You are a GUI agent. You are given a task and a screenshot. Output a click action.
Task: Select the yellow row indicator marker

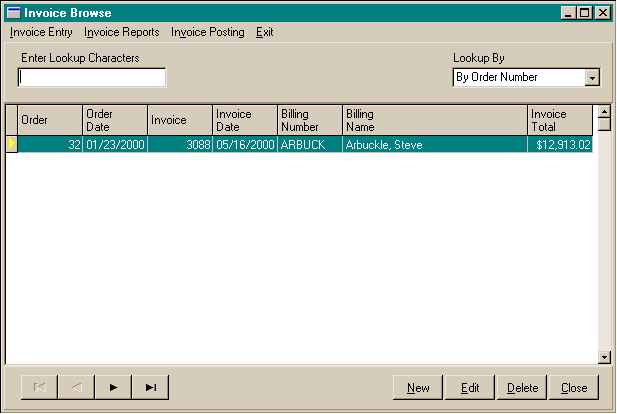(x=11, y=145)
